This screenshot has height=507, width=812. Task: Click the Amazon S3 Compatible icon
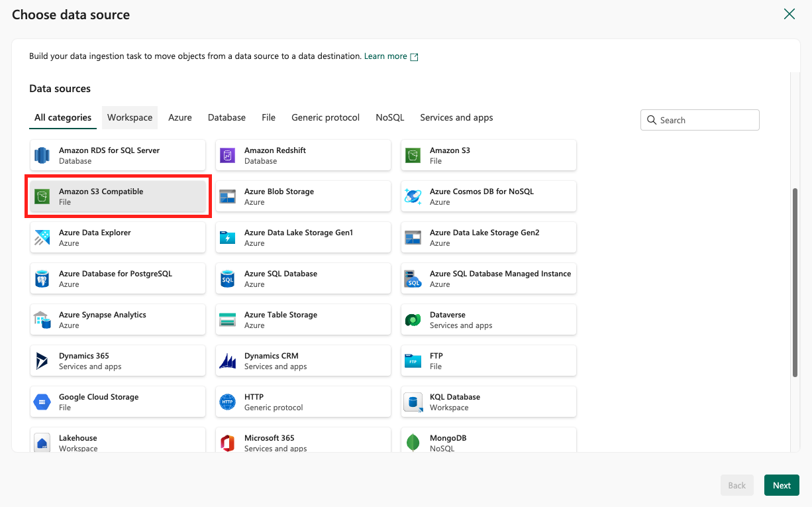pyautogui.click(x=42, y=197)
